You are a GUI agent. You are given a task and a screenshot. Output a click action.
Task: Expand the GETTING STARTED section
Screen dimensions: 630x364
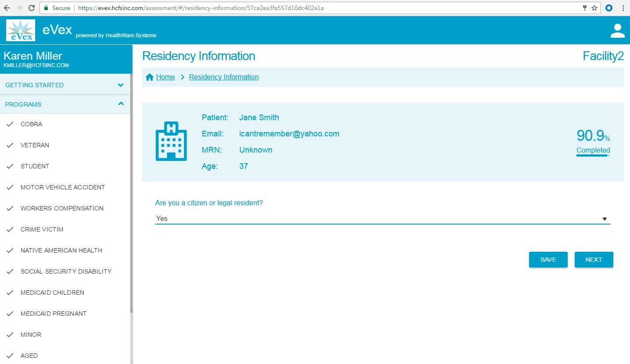click(x=121, y=85)
